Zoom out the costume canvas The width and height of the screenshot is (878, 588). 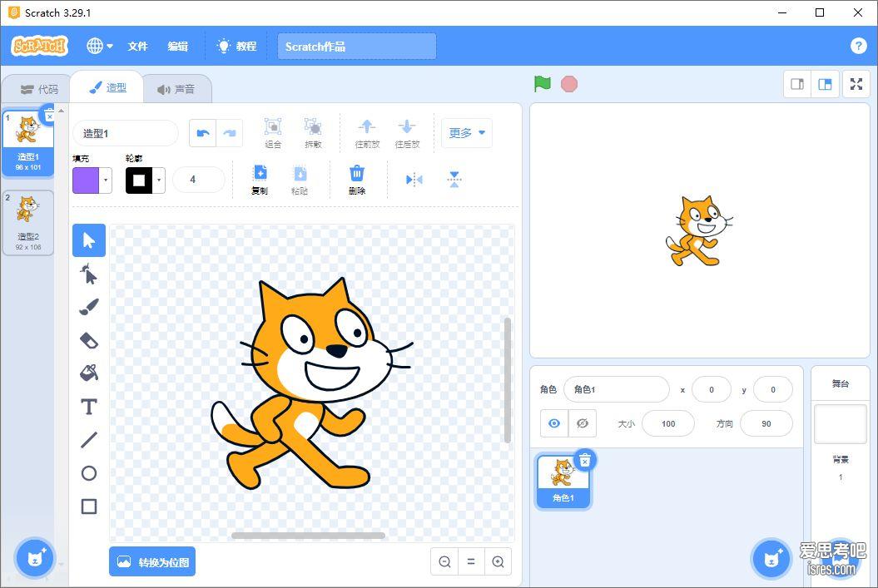click(x=444, y=561)
